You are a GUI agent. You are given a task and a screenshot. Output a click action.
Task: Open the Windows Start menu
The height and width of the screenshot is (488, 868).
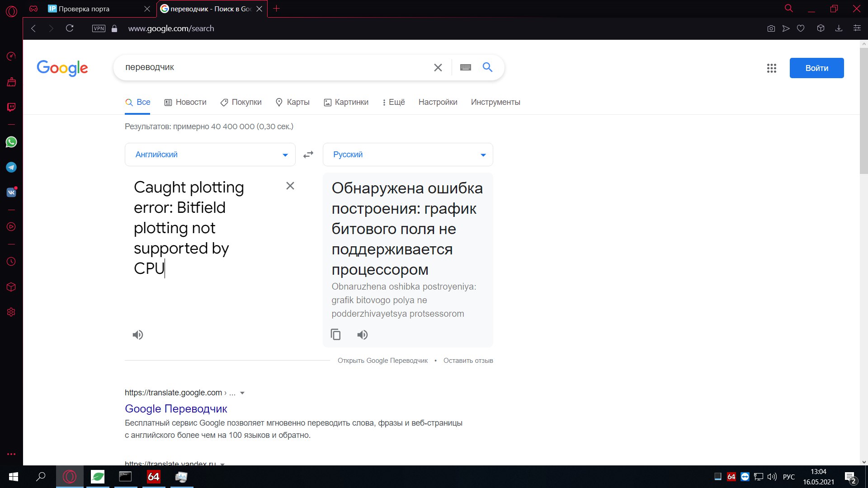tap(14, 477)
